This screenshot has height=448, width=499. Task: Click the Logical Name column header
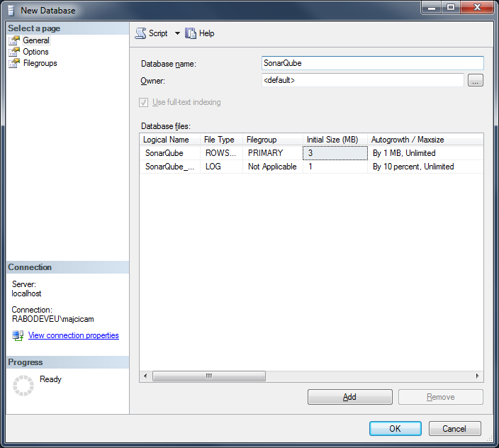169,140
